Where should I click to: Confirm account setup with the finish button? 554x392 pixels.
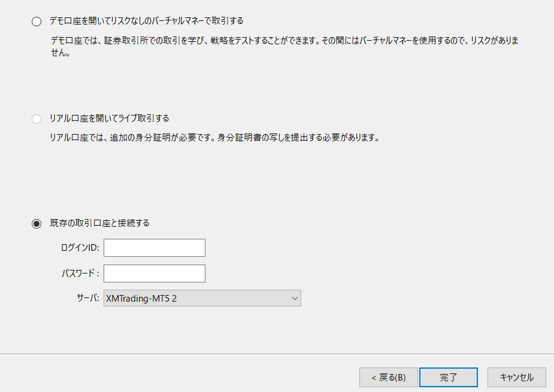click(x=449, y=377)
